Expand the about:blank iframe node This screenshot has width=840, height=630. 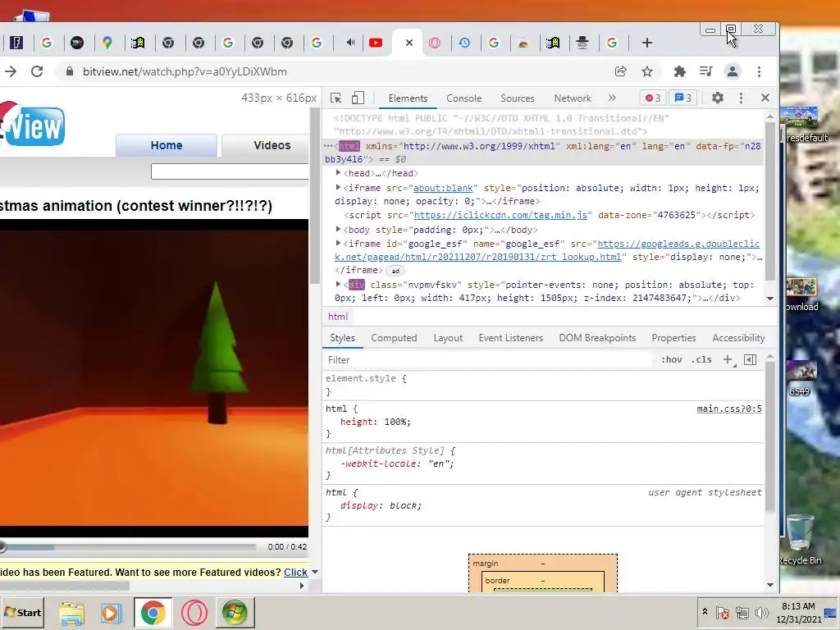[338, 187]
